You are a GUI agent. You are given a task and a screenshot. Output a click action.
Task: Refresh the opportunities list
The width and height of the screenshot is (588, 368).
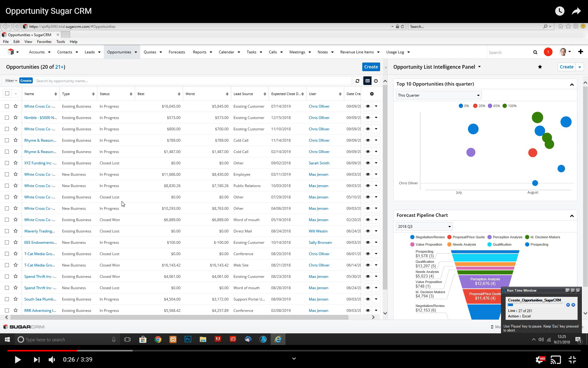pyautogui.click(x=357, y=81)
